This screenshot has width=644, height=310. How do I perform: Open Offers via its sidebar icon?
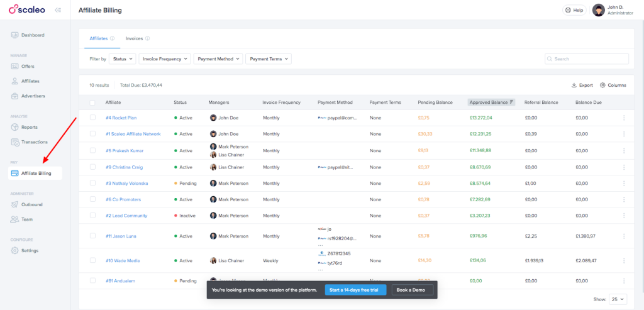15,66
